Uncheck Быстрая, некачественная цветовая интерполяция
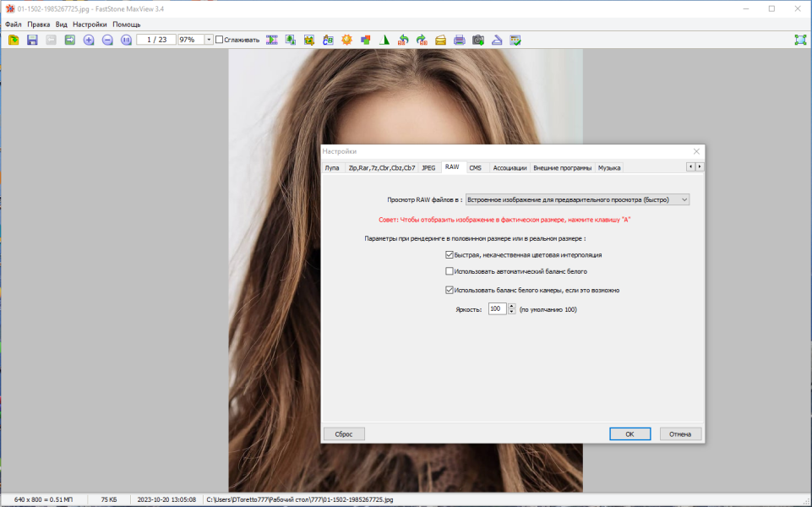812x507 pixels. (449, 255)
